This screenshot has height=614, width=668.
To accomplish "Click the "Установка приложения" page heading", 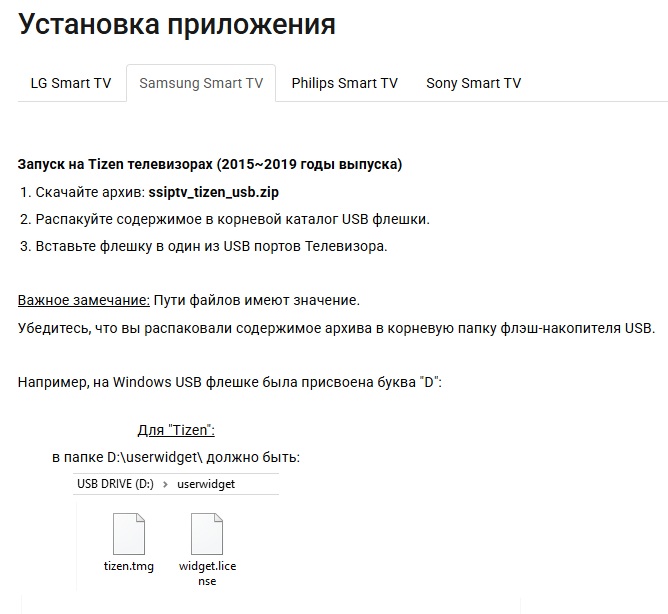I will tap(177, 24).
